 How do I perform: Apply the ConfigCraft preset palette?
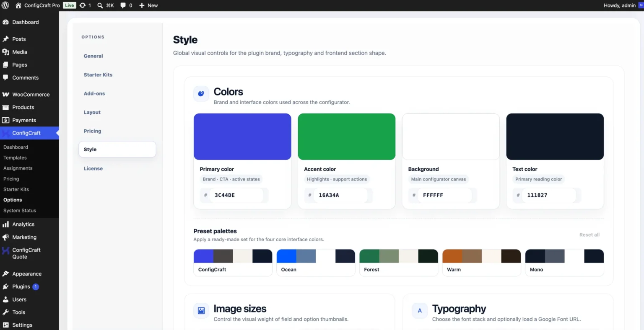pyautogui.click(x=233, y=263)
